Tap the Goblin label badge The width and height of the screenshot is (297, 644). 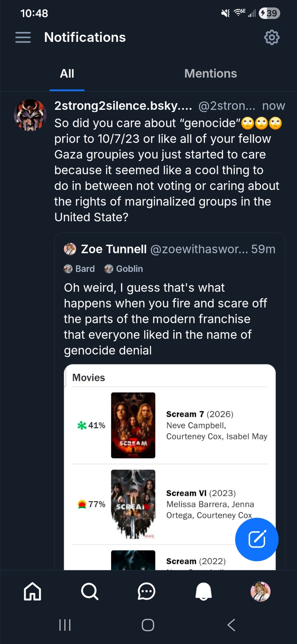(x=124, y=269)
